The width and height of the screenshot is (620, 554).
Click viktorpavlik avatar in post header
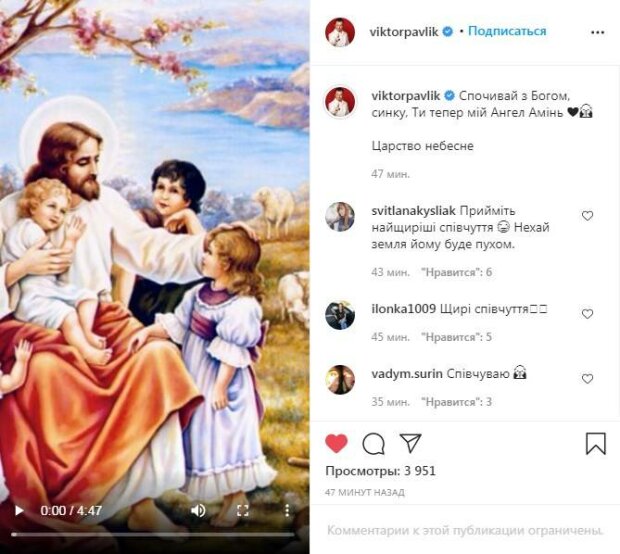click(x=340, y=32)
